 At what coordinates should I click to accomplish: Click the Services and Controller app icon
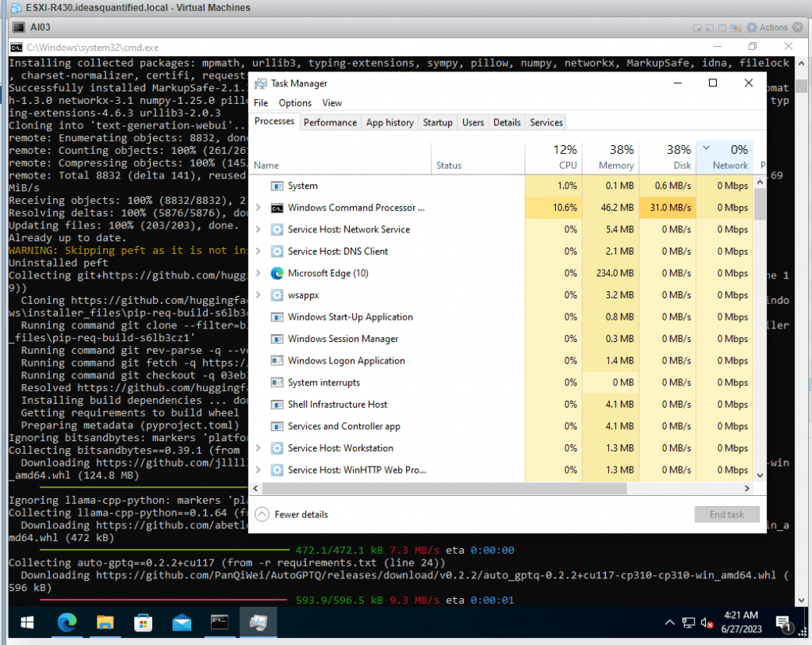coord(277,426)
